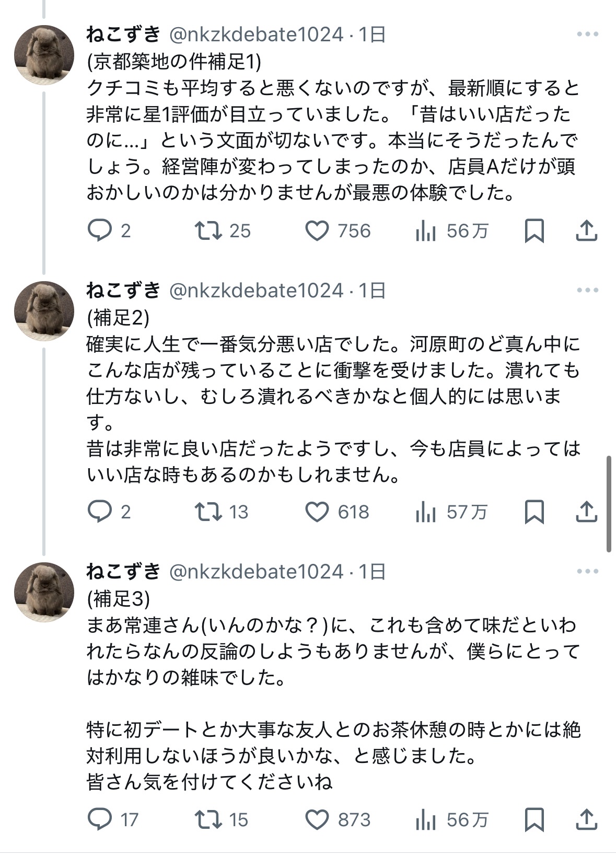Viewport: 616px width, 856px height.
Task: Reply to the 補足2 tweet
Action: click(100, 512)
